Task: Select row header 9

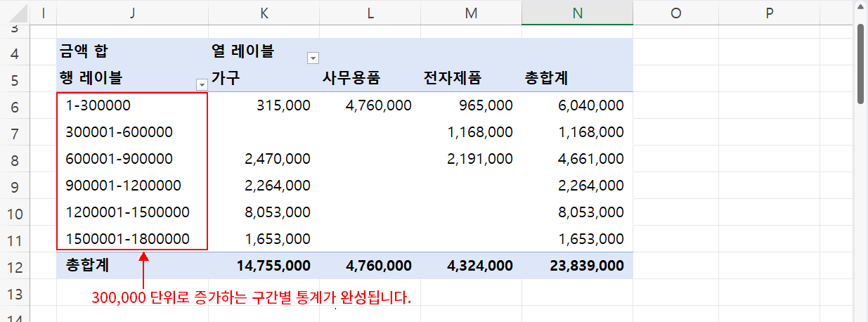Action: [x=15, y=186]
